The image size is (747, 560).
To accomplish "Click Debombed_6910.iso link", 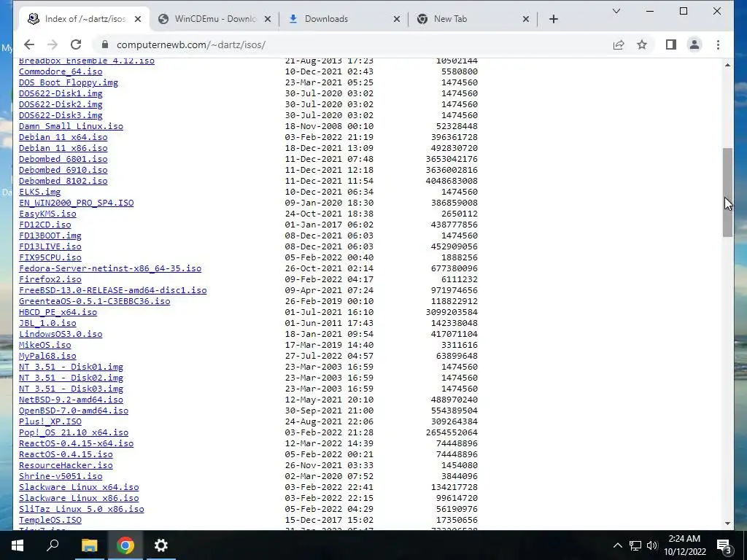I will [63, 170].
